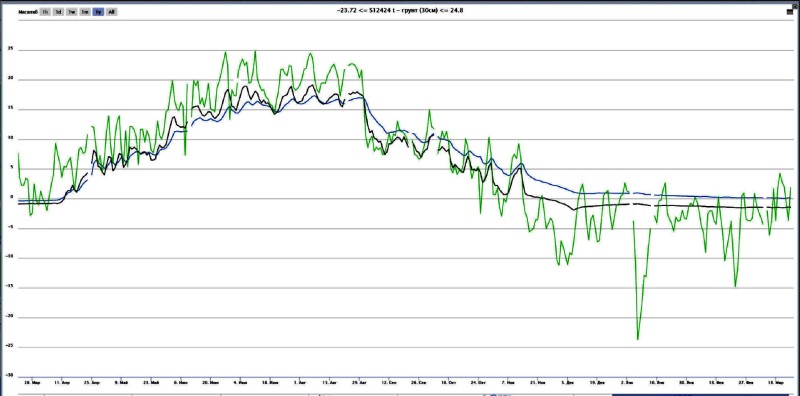Click the green line's lowest dip near -23
Image resolution: width=800 pixels, height=396 pixels.
tap(638, 339)
